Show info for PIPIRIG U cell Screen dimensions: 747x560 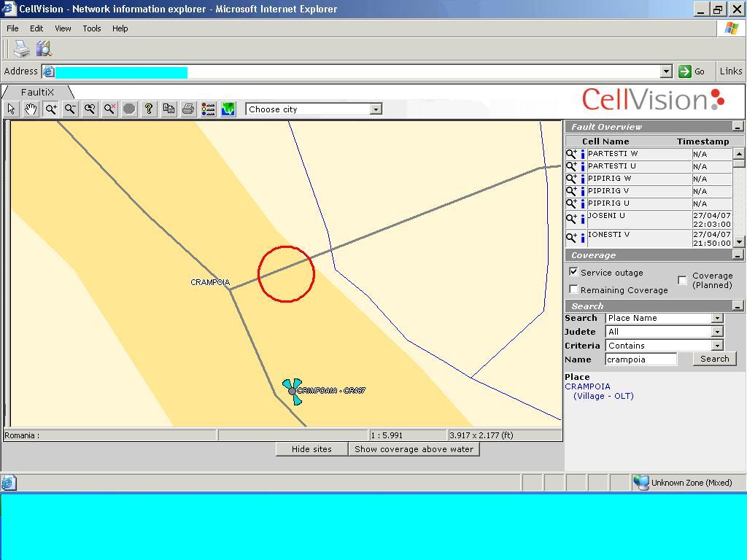tap(583, 204)
